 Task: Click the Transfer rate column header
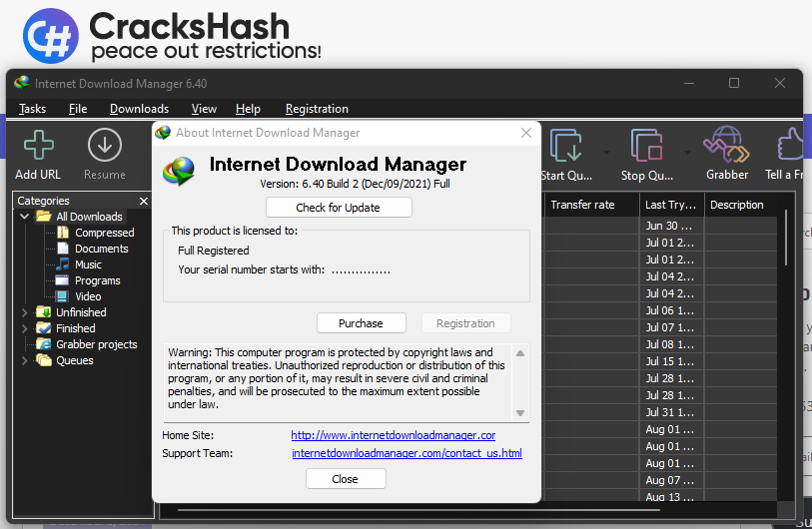click(591, 205)
